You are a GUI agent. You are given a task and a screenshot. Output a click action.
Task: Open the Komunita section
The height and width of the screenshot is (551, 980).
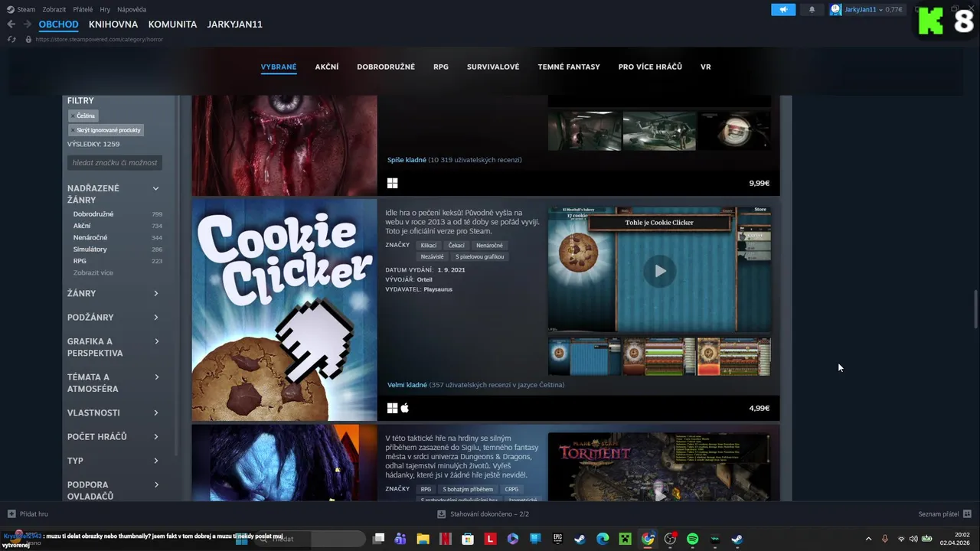(172, 24)
